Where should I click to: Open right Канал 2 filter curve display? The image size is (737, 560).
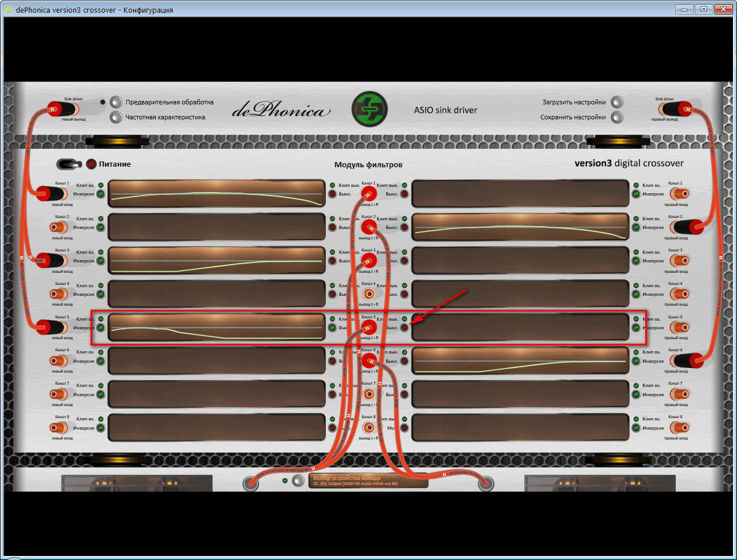tap(521, 227)
